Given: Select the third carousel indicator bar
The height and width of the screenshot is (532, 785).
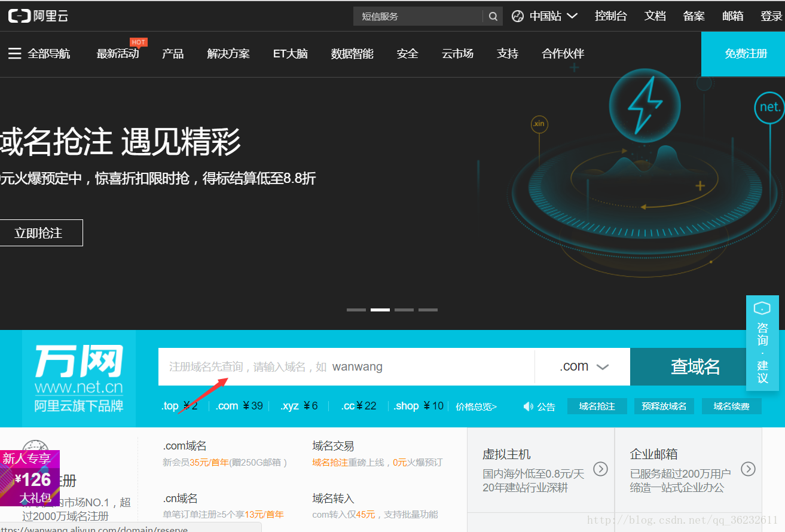Looking at the screenshot, I should point(404,310).
